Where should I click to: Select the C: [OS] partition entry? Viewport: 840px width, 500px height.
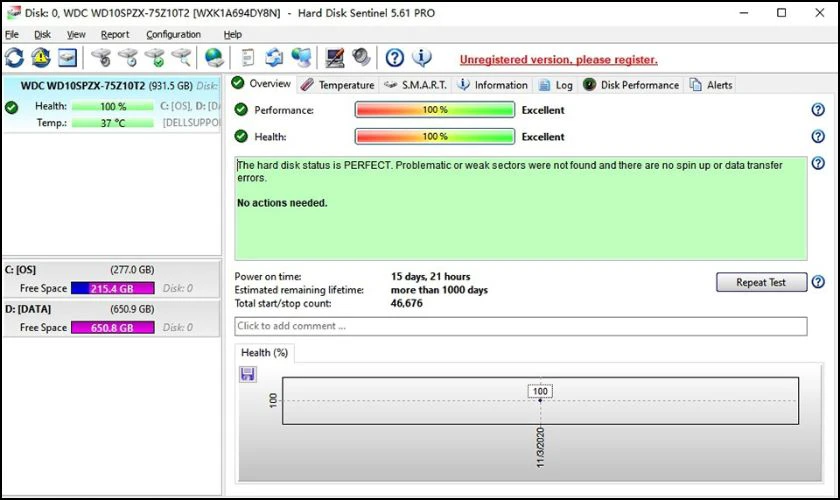click(111, 279)
